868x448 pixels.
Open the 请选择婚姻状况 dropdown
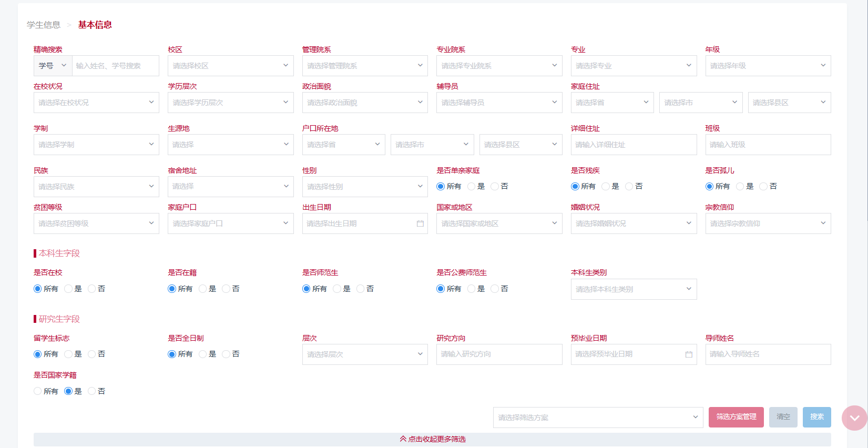634,223
